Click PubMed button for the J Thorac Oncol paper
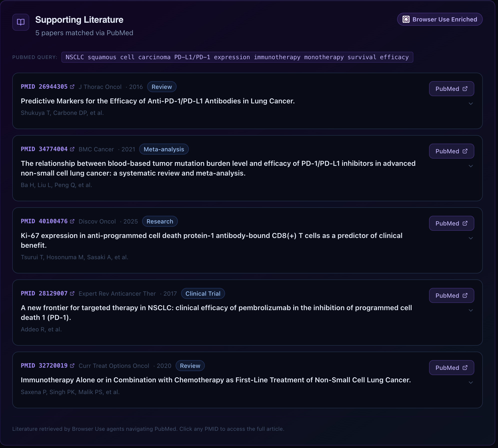The height and width of the screenshot is (448, 498). [x=451, y=89]
